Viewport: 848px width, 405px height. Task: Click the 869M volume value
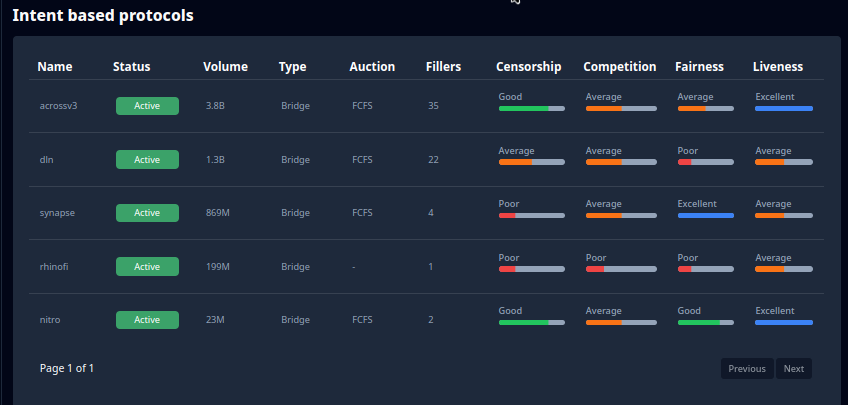tap(217, 213)
